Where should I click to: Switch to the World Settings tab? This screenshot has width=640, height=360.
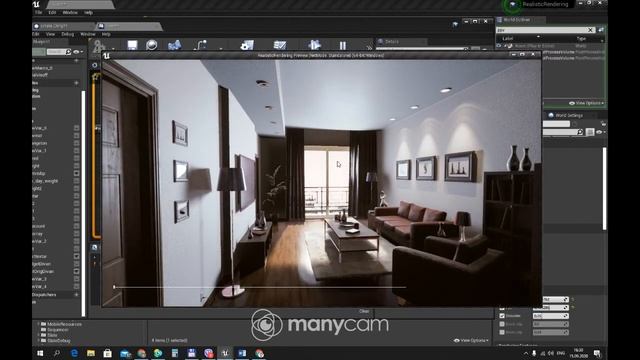point(569,116)
